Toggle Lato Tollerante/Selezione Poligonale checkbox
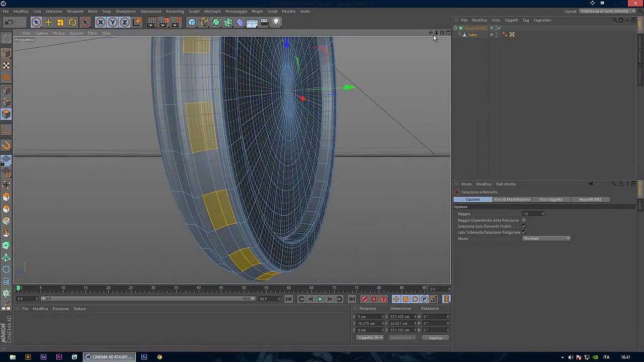The image size is (644, 362). coord(524,232)
